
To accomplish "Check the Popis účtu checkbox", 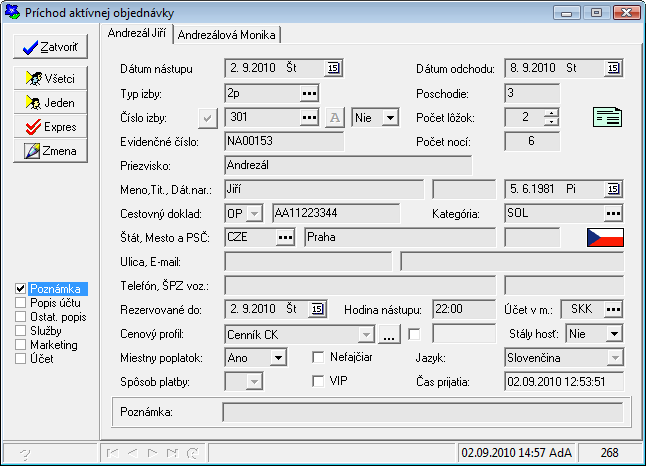I will point(20,303).
